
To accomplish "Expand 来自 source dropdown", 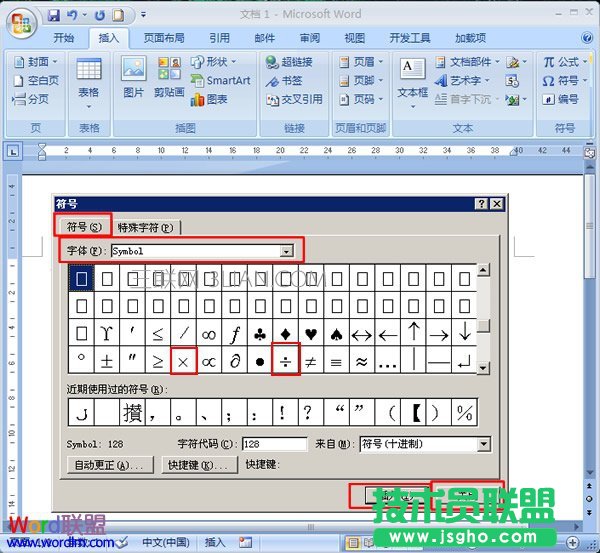I will click(x=484, y=444).
